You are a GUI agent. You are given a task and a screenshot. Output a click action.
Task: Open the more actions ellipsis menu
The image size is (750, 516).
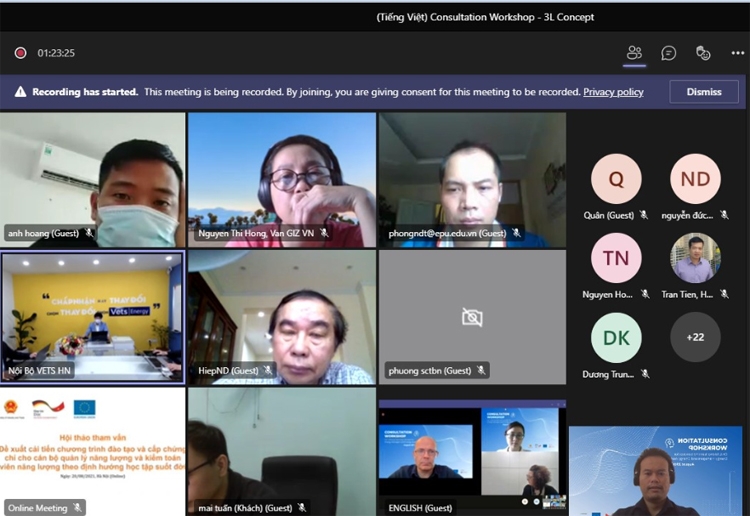point(738,53)
